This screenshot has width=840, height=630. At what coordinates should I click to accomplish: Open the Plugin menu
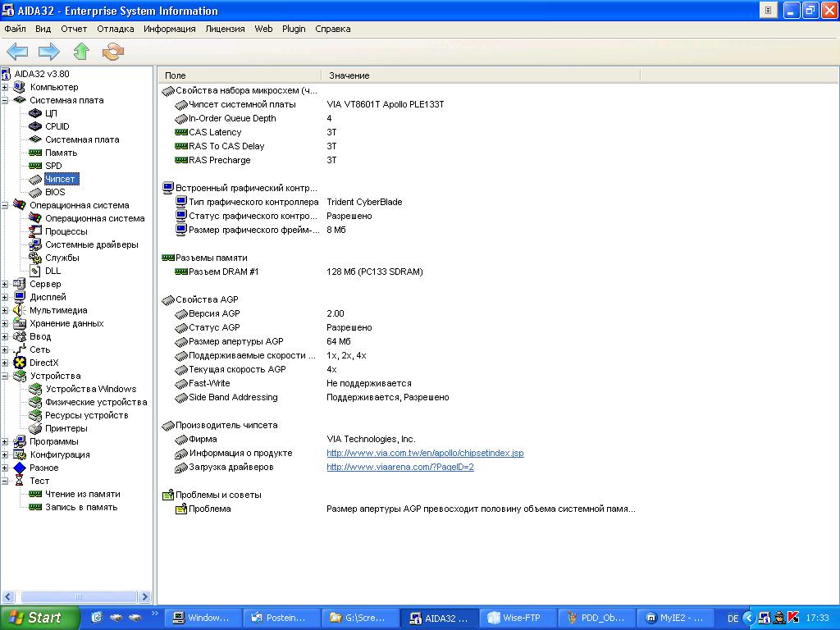point(294,29)
